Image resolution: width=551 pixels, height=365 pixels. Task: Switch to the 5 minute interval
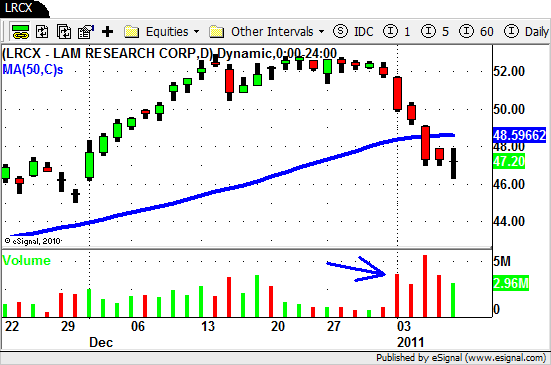pyautogui.click(x=445, y=32)
